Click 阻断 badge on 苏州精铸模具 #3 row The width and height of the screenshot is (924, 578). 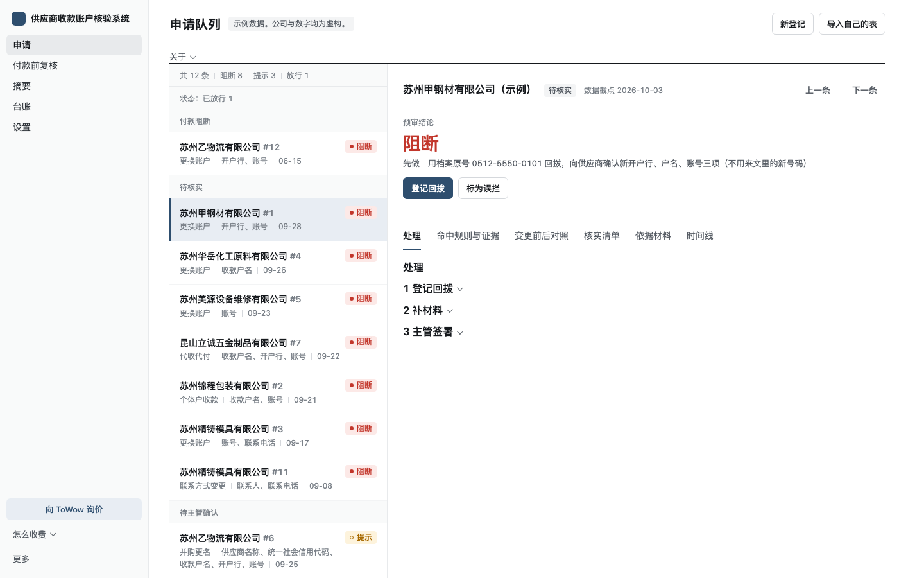(x=361, y=428)
